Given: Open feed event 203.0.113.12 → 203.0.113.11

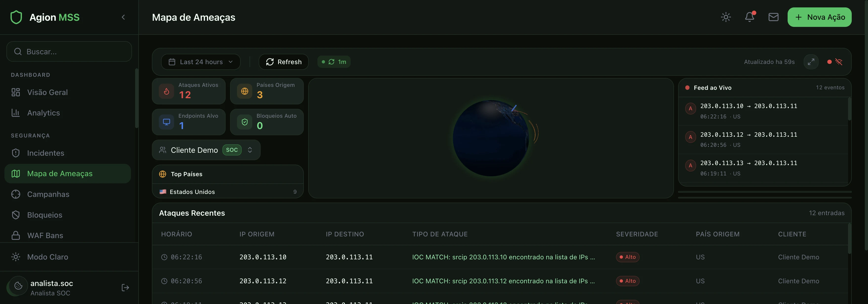Looking at the screenshot, I should pyautogui.click(x=763, y=140).
